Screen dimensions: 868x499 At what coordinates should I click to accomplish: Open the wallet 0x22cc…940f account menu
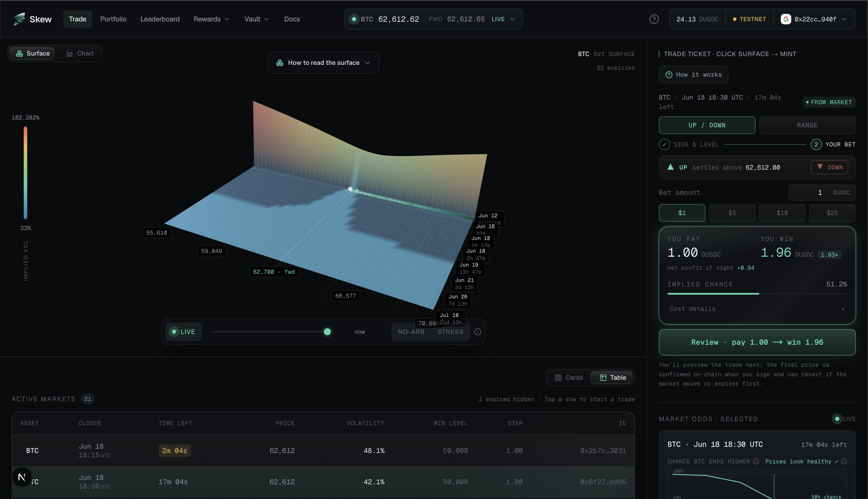[814, 19]
